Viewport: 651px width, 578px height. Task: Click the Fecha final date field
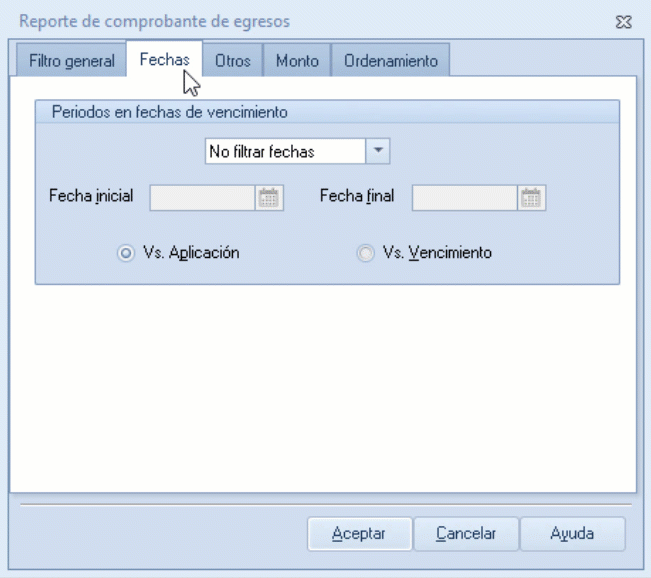[465, 197]
